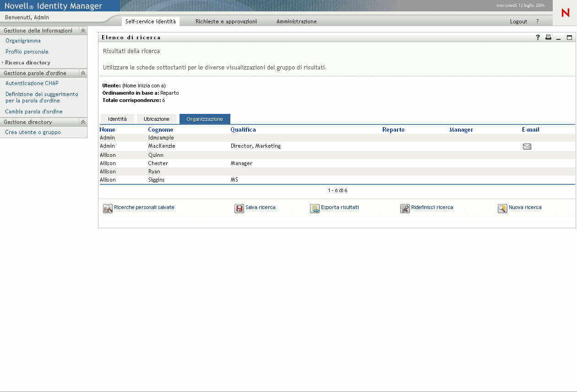Click Nuova ricerca text link
Image resolution: width=577 pixels, height=392 pixels.
point(525,207)
